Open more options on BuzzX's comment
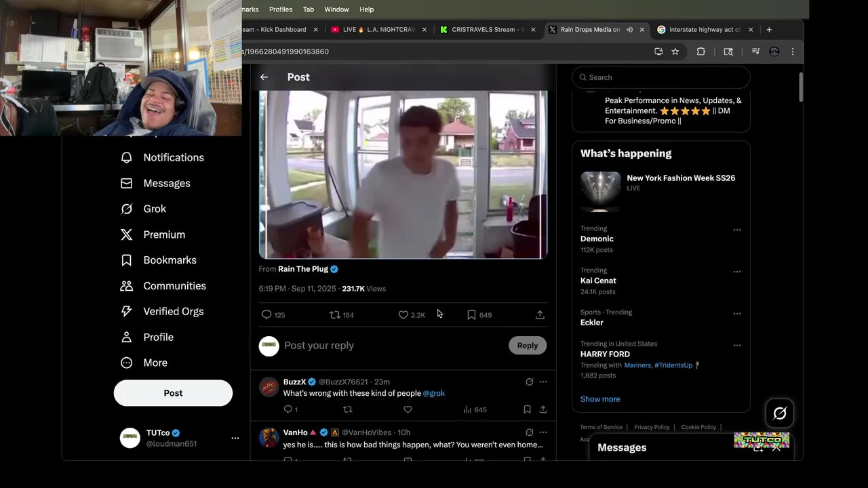This screenshot has height=488, width=868. click(x=543, y=382)
